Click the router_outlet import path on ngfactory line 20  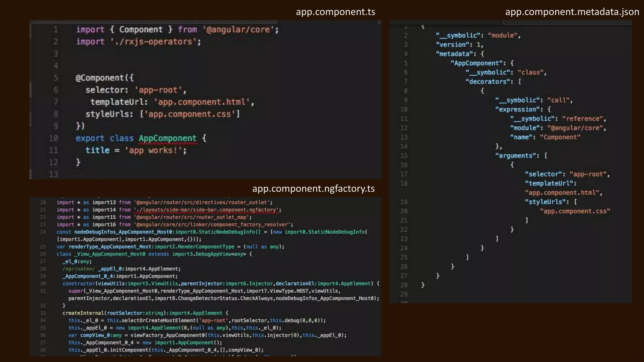[x=202, y=203]
